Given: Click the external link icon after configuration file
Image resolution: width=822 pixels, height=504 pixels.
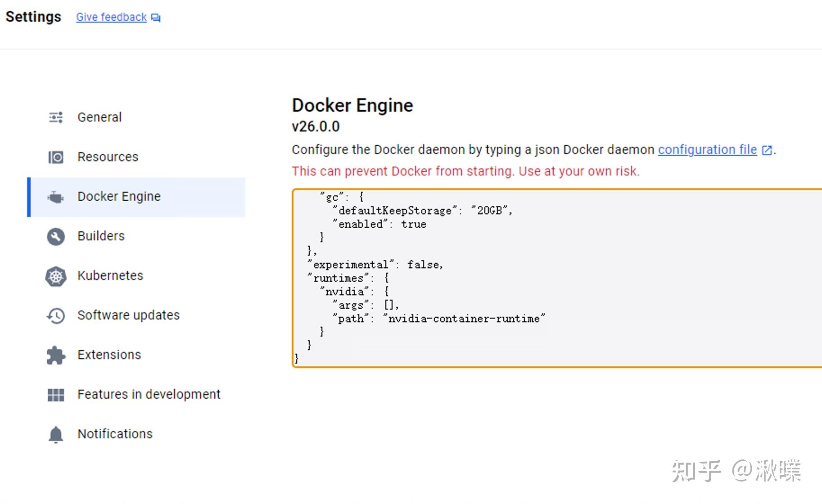Looking at the screenshot, I should (x=767, y=150).
